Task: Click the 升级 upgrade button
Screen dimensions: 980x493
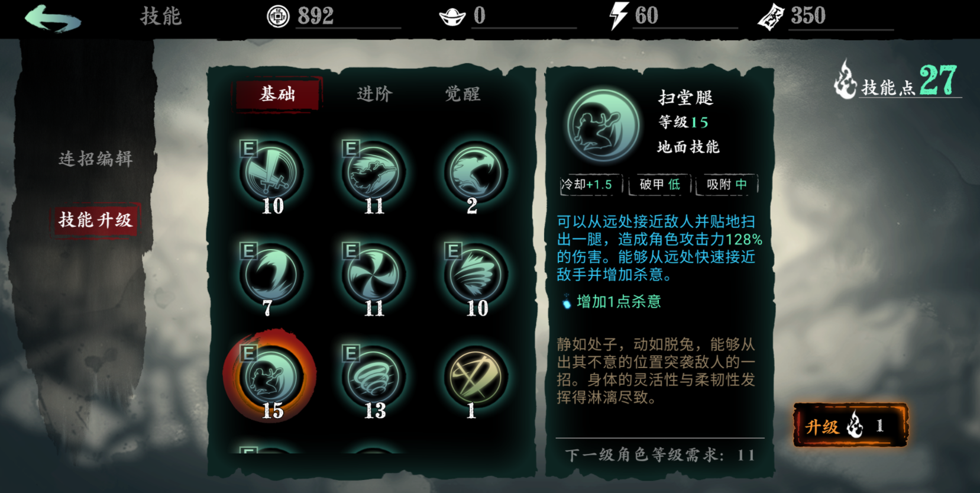Action: click(850, 425)
